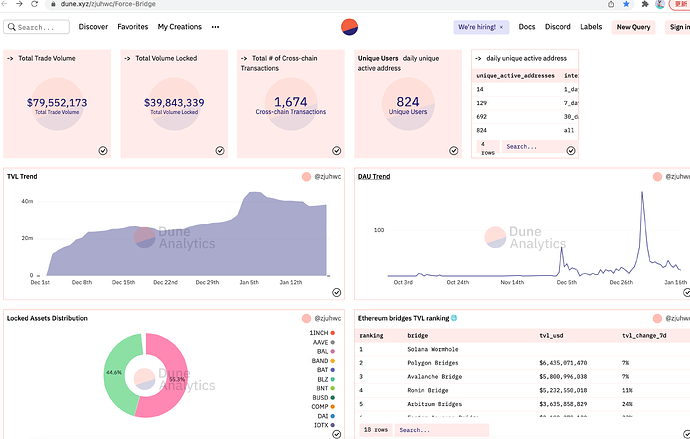The height and width of the screenshot is (439, 690).
Task: Click the browser address bar URL
Action: pyautogui.click(x=108, y=4)
